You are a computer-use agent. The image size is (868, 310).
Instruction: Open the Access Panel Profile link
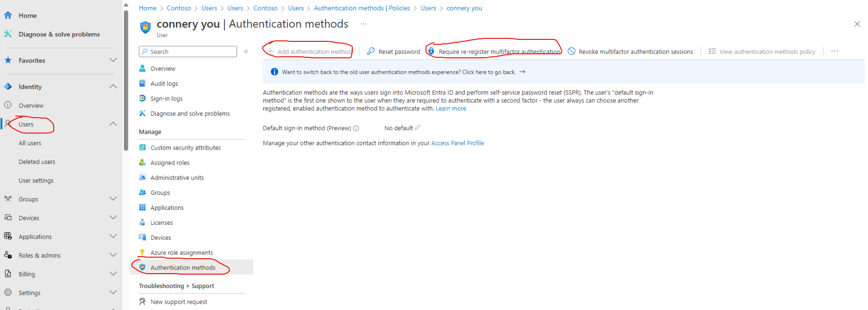coord(457,143)
